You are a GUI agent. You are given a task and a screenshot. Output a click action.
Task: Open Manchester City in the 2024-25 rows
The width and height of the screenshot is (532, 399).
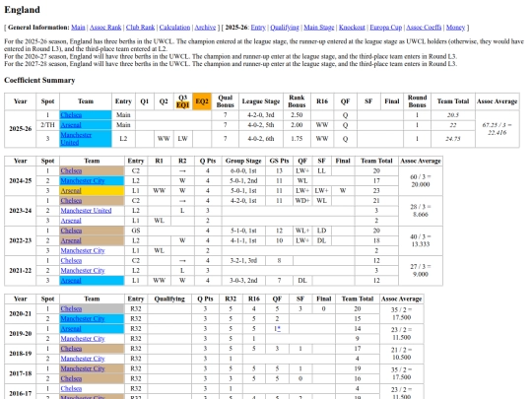[83, 181]
